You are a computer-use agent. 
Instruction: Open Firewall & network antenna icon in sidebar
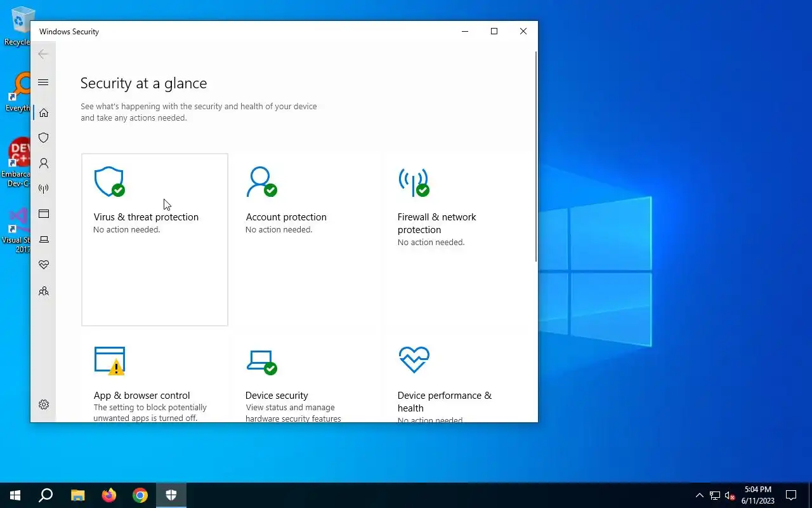pos(43,189)
